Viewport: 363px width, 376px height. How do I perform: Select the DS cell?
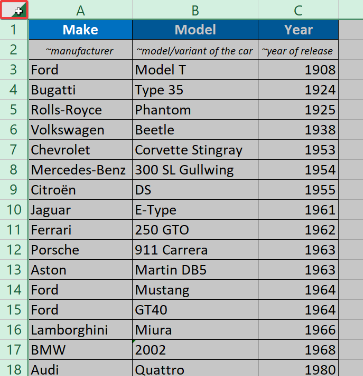[195, 190]
